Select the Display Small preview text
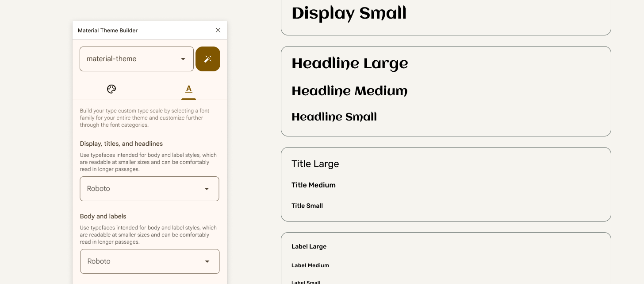644x284 pixels. tap(349, 13)
